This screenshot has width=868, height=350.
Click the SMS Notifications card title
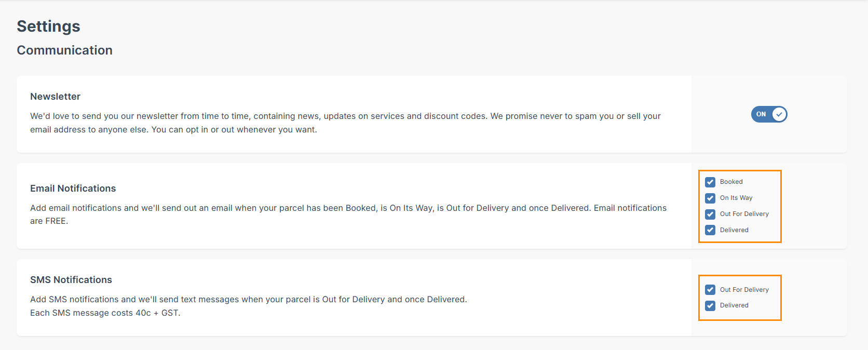tap(71, 280)
